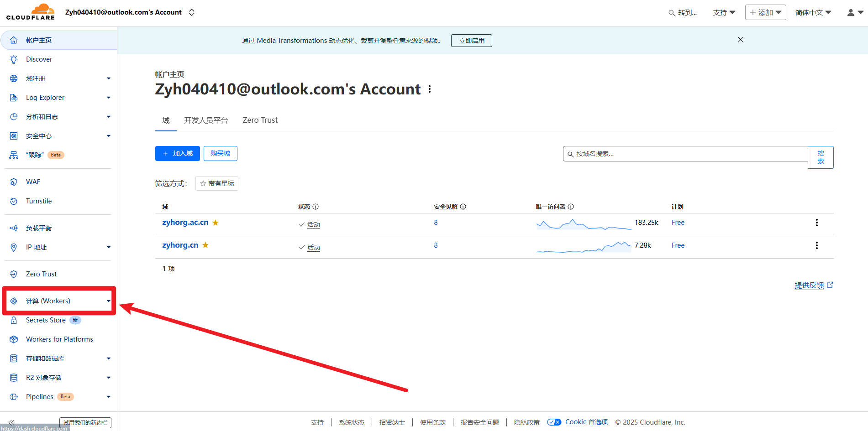Click the Log Explorer icon
Viewport: 868px width, 431px height.
[x=14, y=98]
